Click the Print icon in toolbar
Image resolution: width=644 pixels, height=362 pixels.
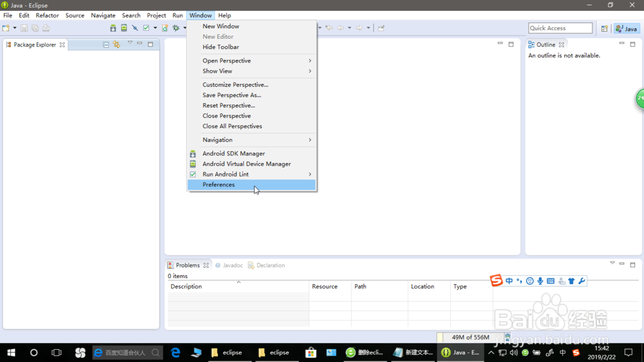[x=46, y=28]
